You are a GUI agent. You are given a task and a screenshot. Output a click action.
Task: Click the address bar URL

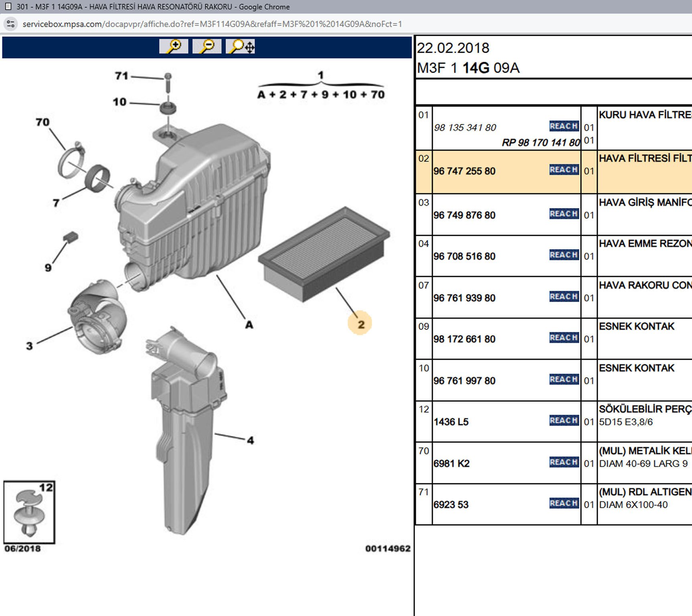(212, 24)
